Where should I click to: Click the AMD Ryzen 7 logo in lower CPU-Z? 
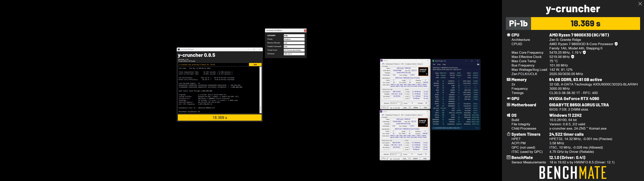point(423,123)
